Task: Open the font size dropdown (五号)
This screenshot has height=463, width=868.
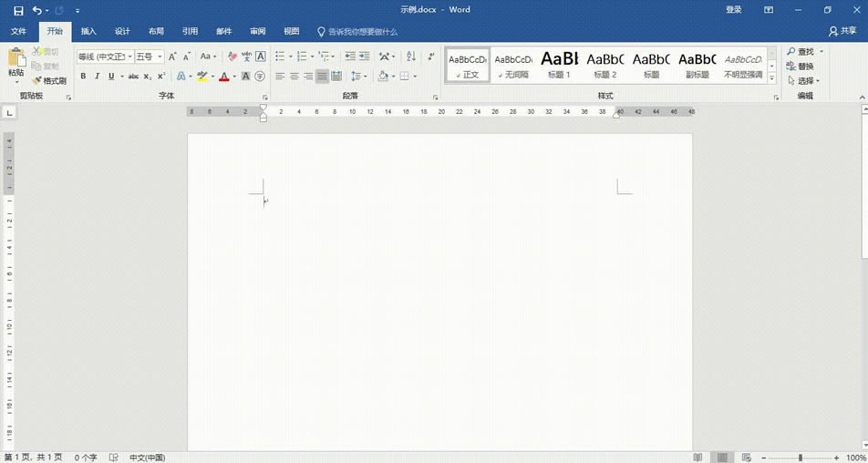Action: 160,57
